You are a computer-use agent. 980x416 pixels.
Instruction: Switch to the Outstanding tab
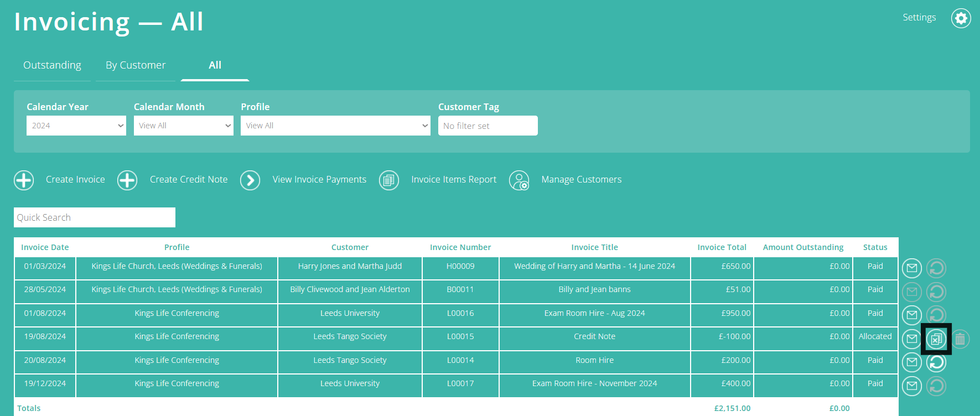pyautogui.click(x=52, y=65)
